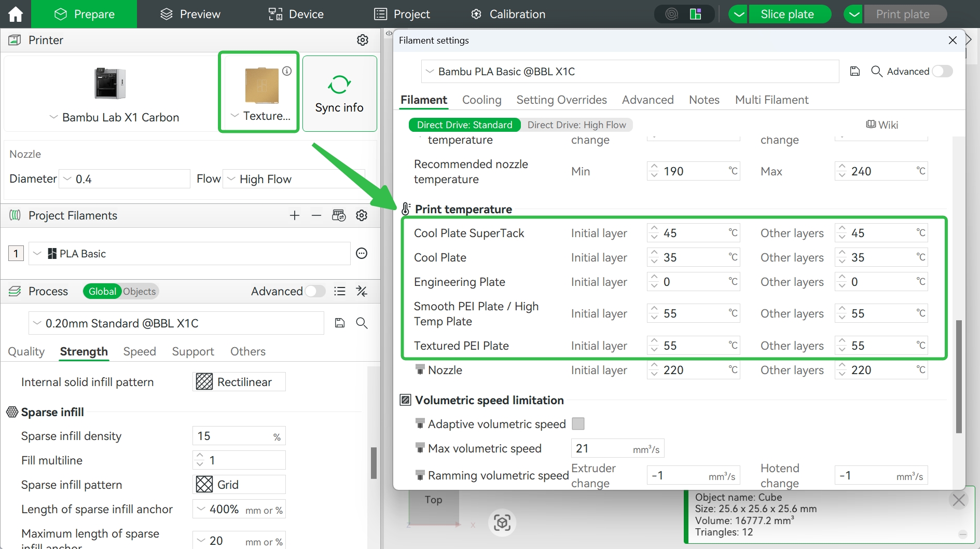Edit Textured PEI Plate other layers temperature
Image resolution: width=980 pixels, height=549 pixels.
point(881,346)
